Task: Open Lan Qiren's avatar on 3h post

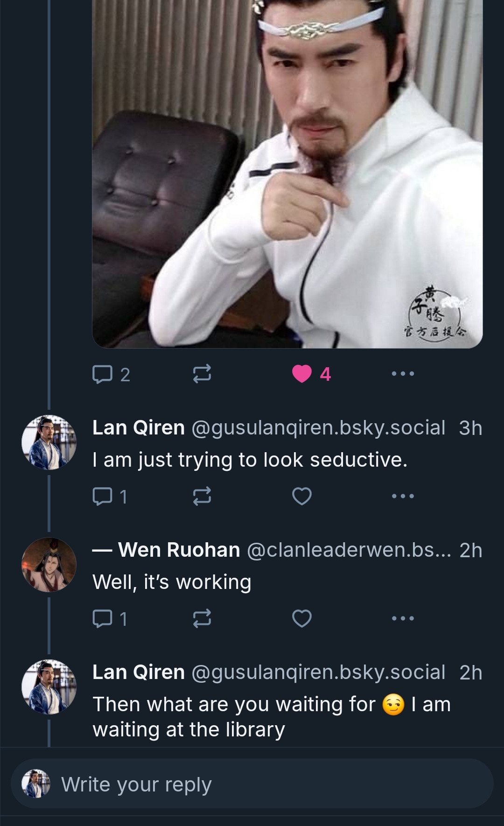Action: click(x=49, y=442)
